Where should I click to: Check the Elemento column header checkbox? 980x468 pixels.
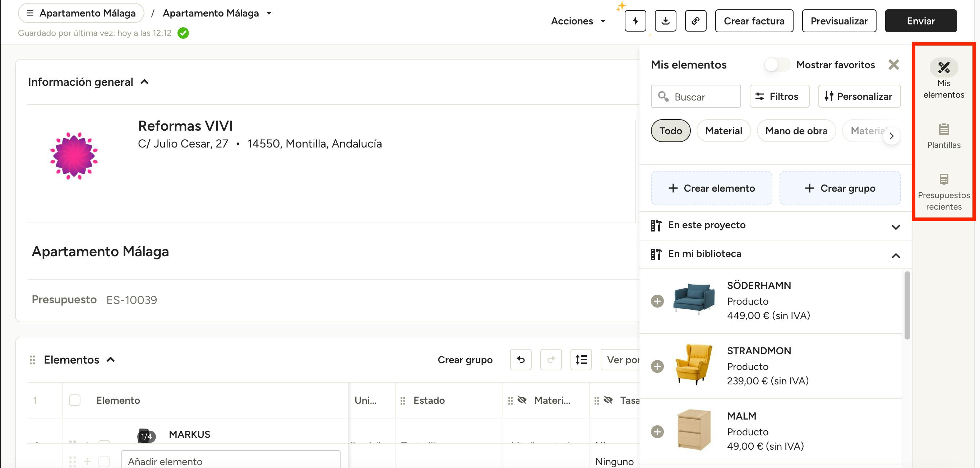[x=75, y=400]
